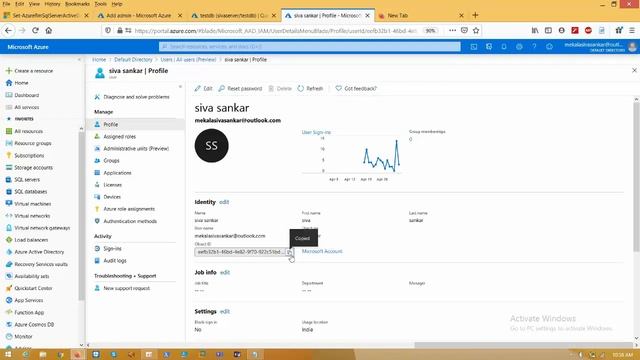Click edit link next to Job info
Screen dimensions: 640x360
[x=225, y=272]
